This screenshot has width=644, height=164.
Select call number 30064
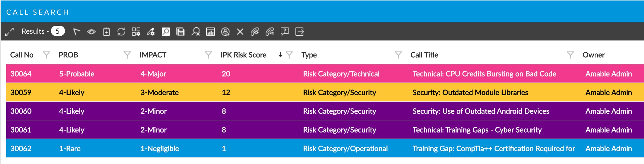click(21, 74)
